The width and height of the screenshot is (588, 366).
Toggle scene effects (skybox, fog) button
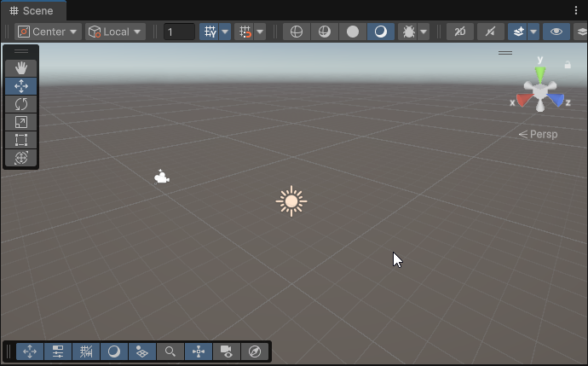[x=518, y=32]
